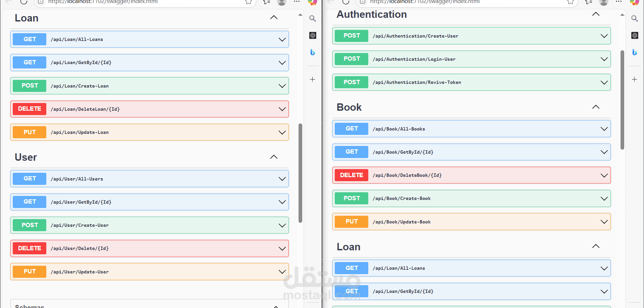The height and width of the screenshot is (308, 644).
Task: Collapse the Authentication section
Action: (596, 14)
